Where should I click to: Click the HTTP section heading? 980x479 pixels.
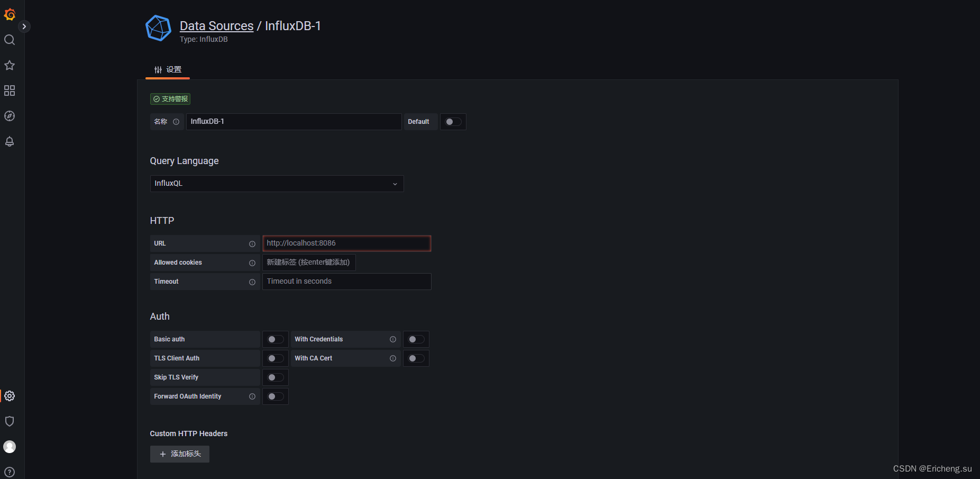click(x=162, y=221)
